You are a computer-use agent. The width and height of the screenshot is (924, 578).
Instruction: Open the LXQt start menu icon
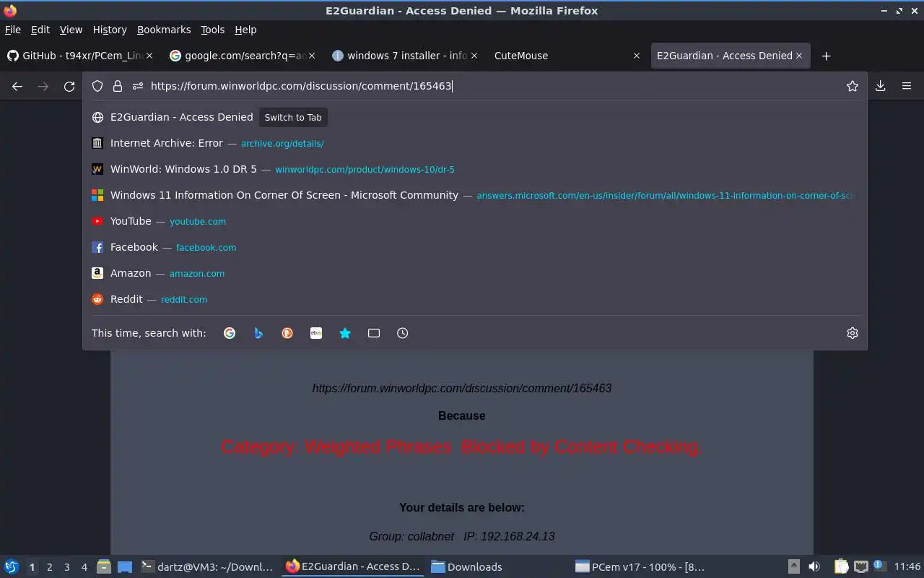click(12, 567)
